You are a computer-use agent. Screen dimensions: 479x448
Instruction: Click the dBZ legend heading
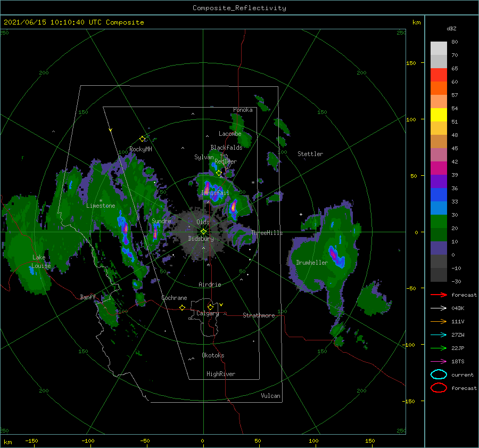click(x=451, y=28)
